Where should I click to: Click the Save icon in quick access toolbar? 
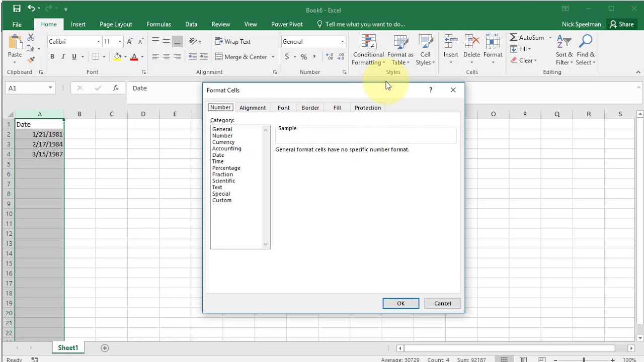point(17,9)
